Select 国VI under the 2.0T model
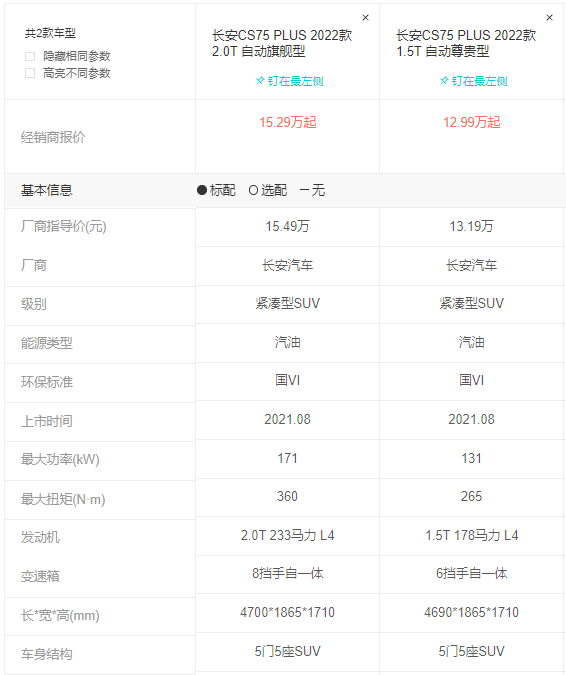This screenshot has height=675, width=566. (288, 381)
